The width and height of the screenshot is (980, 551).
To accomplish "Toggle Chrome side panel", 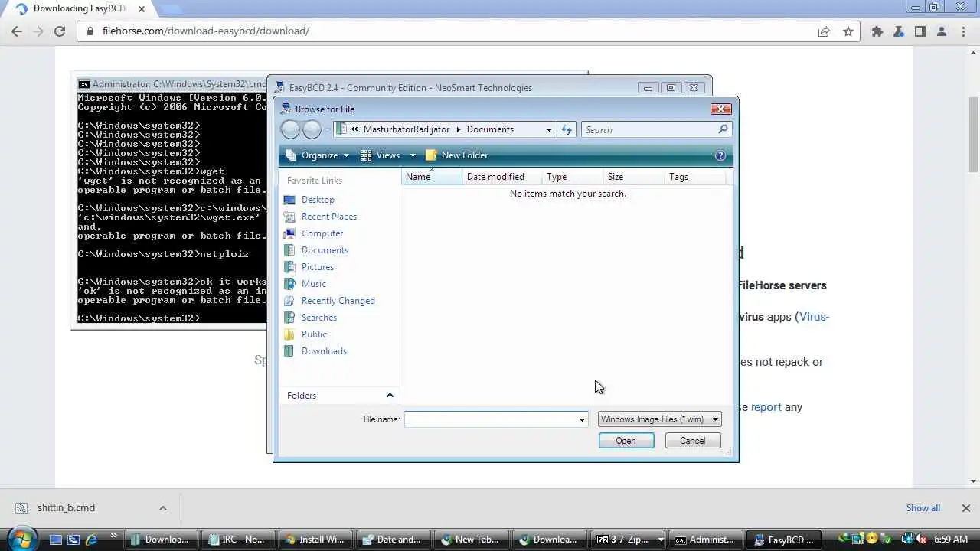I will click(x=920, y=31).
